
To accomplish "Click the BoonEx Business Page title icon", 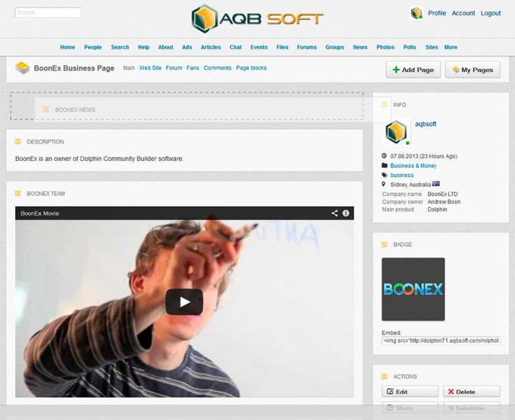I will (x=22, y=68).
